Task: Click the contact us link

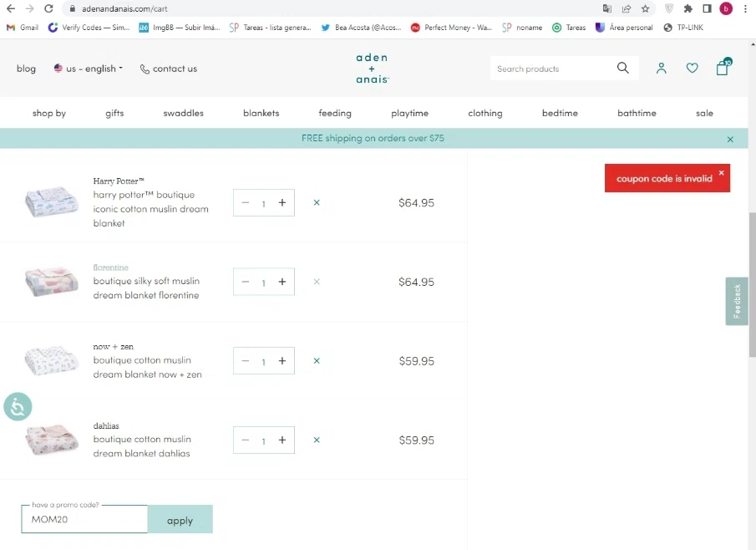Action: (168, 69)
